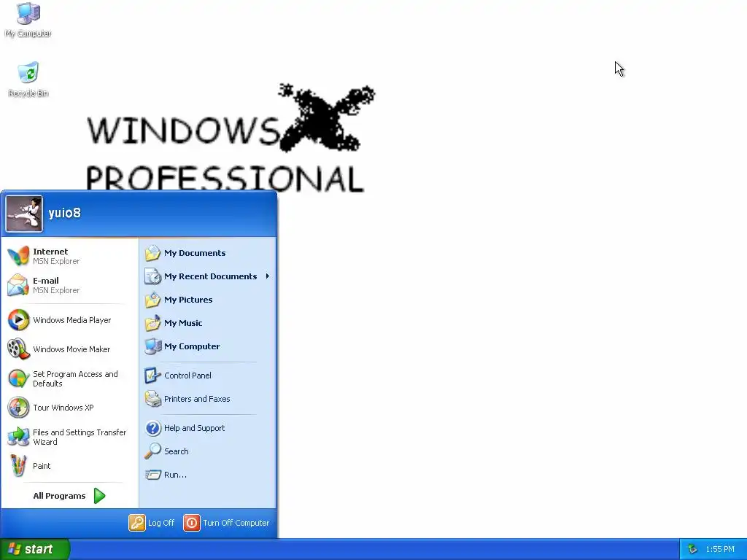The height and width of the screenshot is (560, 747).
Task: Open the Control Panel text label
Action: click(187, 376)
